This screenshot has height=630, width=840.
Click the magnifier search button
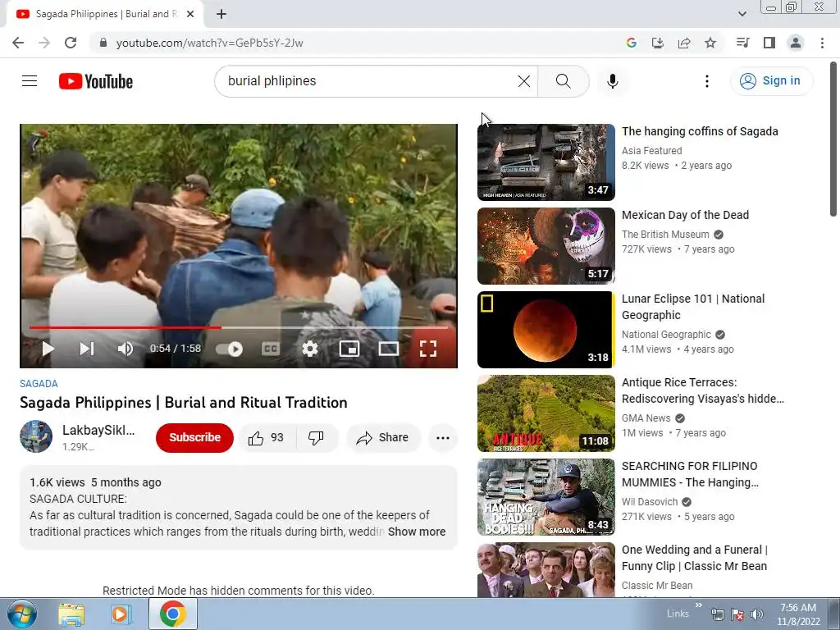[x=563, y=81]
